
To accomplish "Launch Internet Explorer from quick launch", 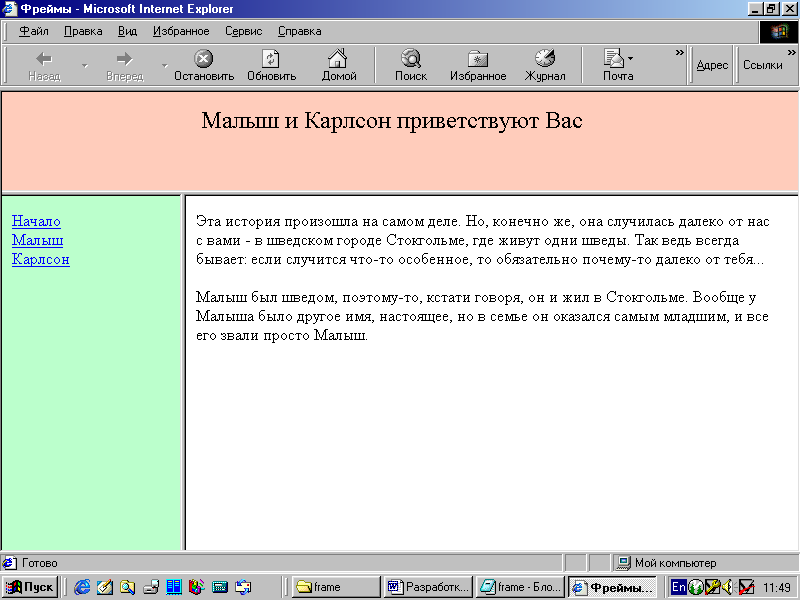I will pos(82,587).
